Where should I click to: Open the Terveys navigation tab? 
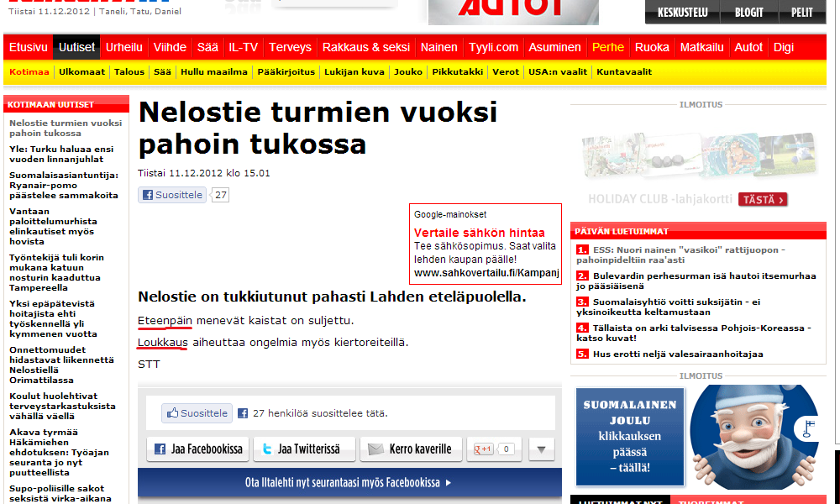coord(290,47)
